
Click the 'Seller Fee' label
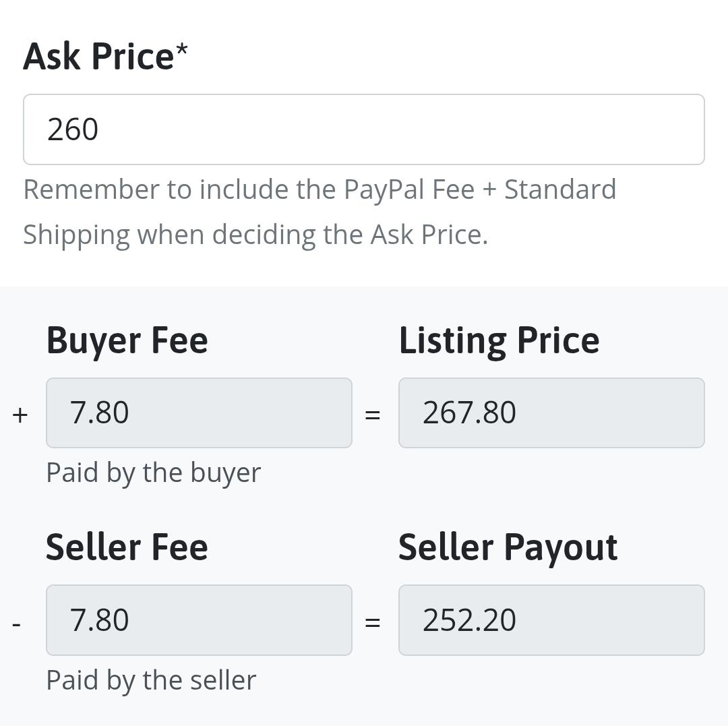click(x=127, y=547)
